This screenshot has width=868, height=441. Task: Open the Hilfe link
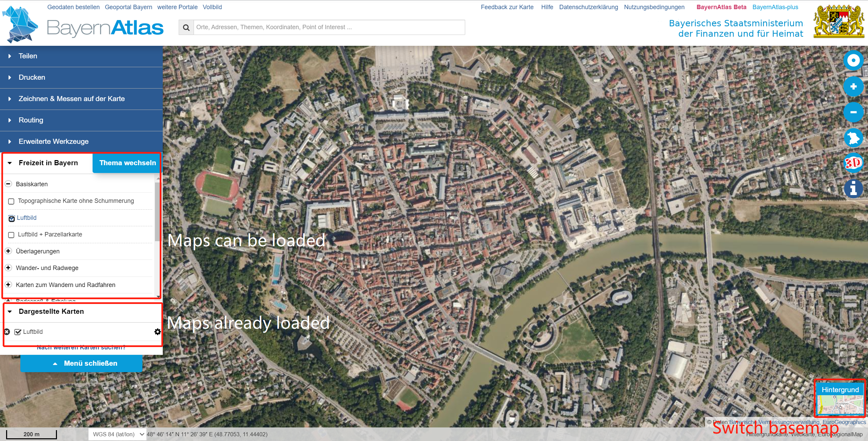547,7
